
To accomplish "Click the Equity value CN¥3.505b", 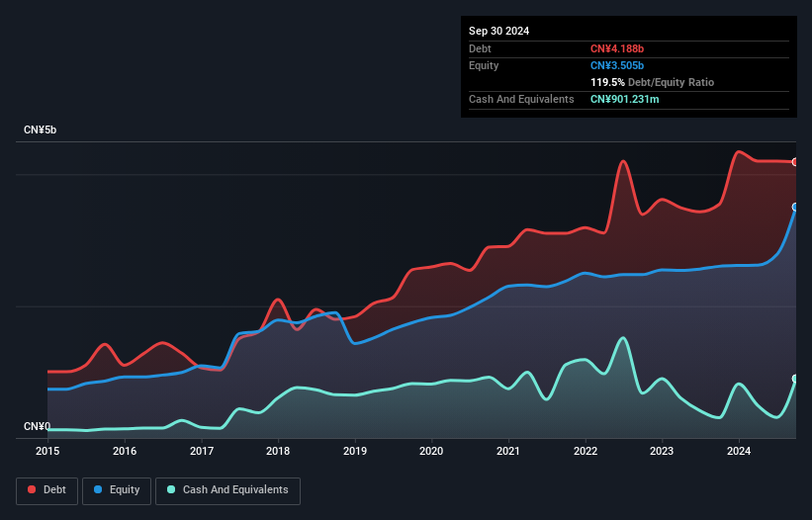I will 617,65.
